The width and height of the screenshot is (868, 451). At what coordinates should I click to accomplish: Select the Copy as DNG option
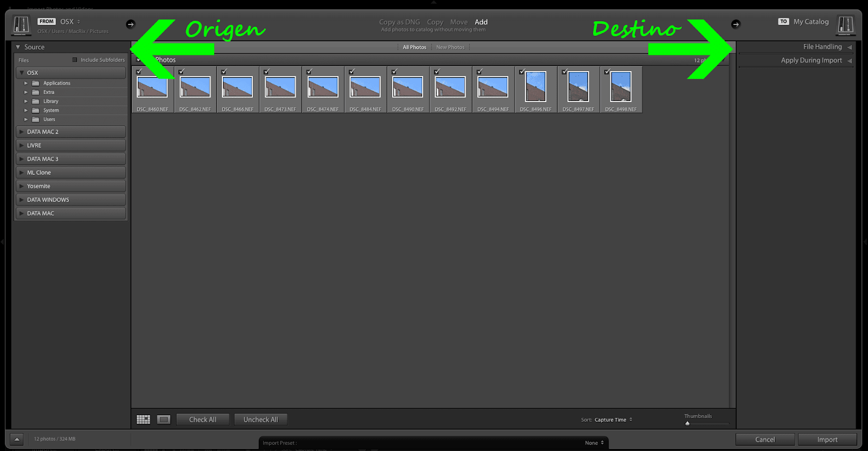(x=399, y=22)
